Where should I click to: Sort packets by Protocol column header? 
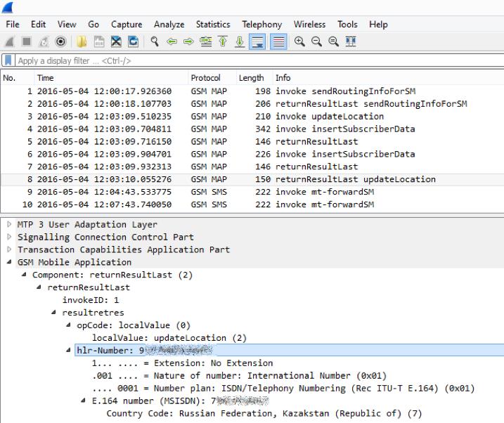(x=205, y=78)
